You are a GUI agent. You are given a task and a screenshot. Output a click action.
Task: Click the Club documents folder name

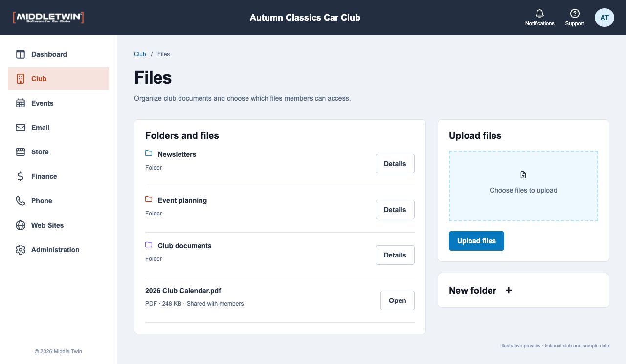coord(185,246)
